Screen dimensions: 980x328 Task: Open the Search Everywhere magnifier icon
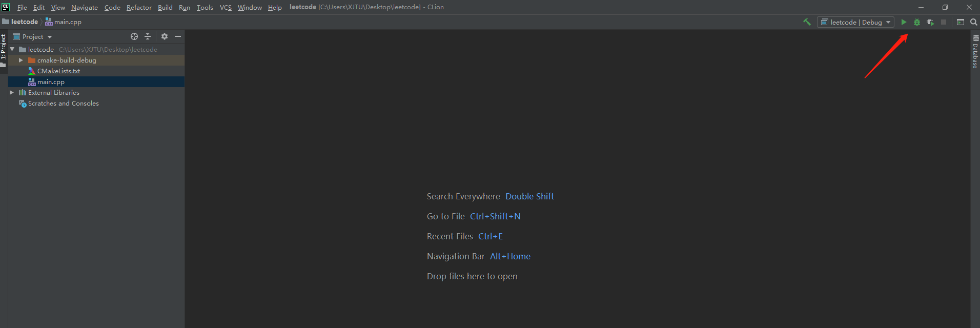pos(974,22)
